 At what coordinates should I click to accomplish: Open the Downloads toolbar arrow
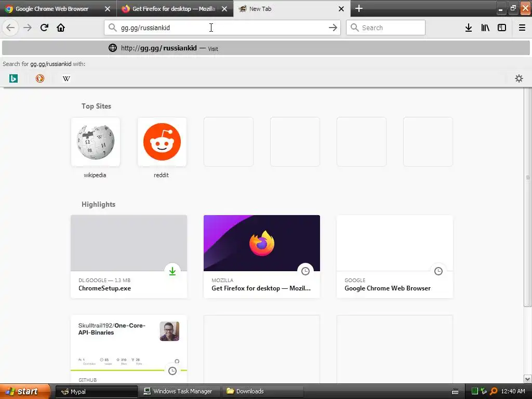tap(469, 28)
